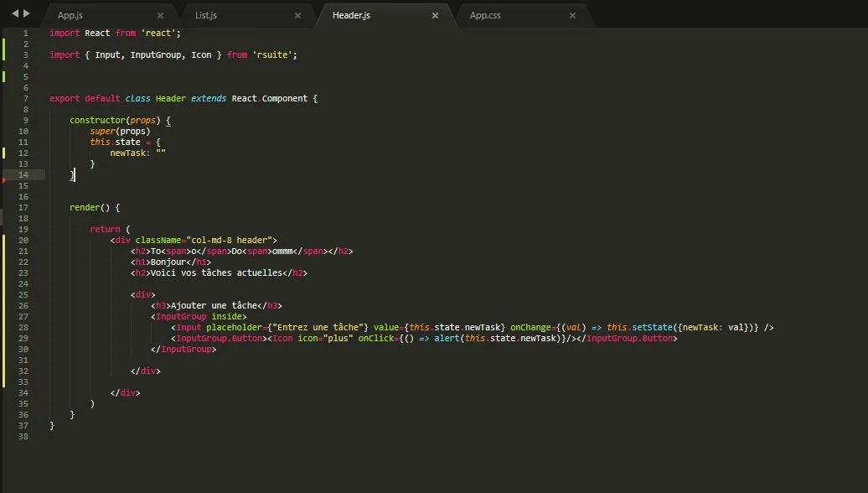
Task: Click super(props) call
Action: coord(120,132)
